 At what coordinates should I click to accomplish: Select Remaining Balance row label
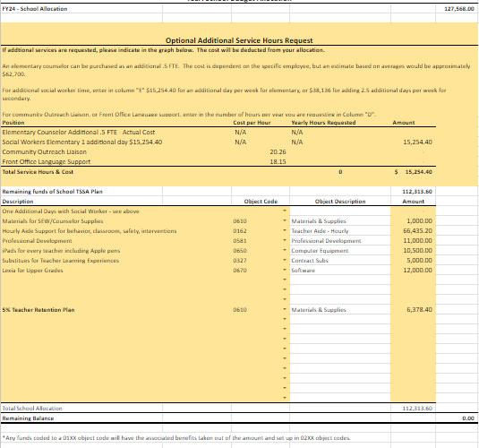click(x=28, y=418)
